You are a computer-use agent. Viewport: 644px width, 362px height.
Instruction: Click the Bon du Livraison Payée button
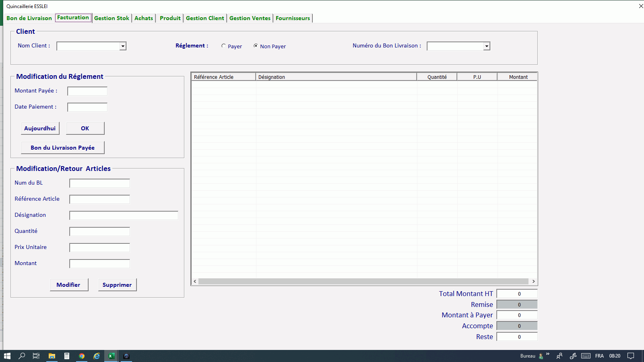coord(62,148)
